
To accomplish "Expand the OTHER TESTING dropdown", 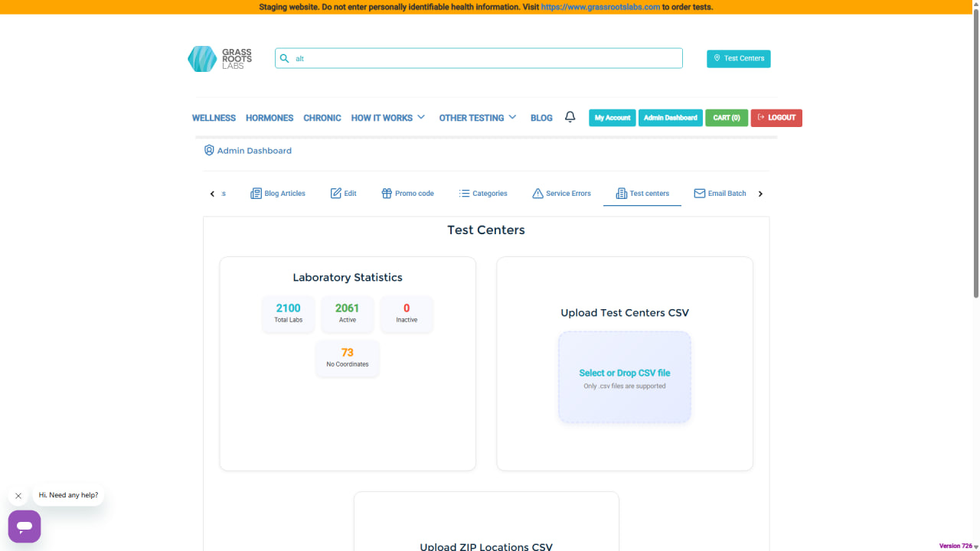I will point(478,118).
